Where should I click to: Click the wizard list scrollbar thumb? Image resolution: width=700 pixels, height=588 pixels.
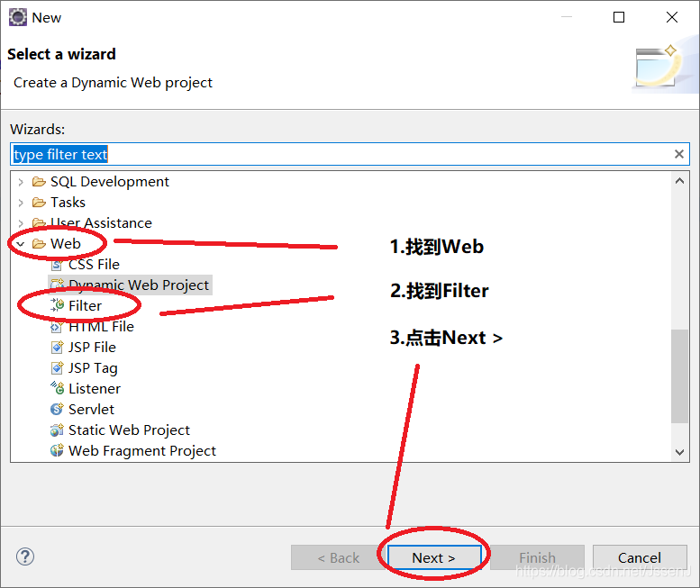click(680, 375)
